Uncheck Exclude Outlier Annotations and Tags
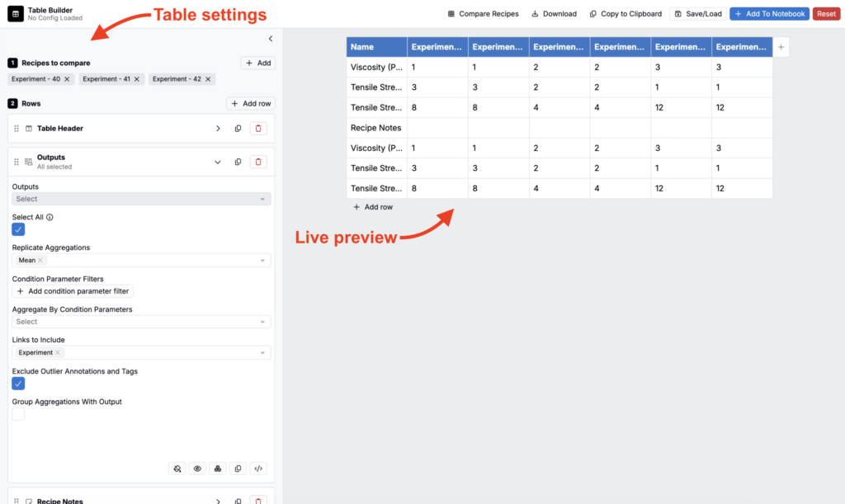Image resolution: width=845 pixels, height=504 pixels. (18, 384)
